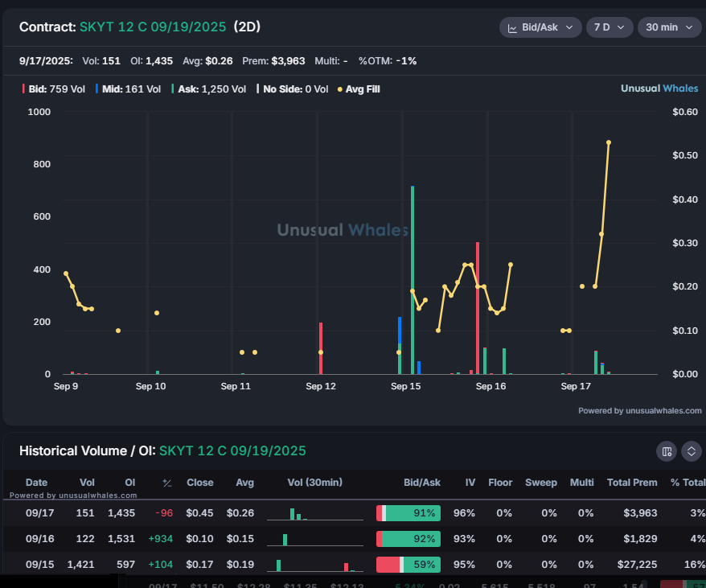Click the +934 OI change value
The height and width of the screenshot is (588, 706).
(x=161, y=538)
